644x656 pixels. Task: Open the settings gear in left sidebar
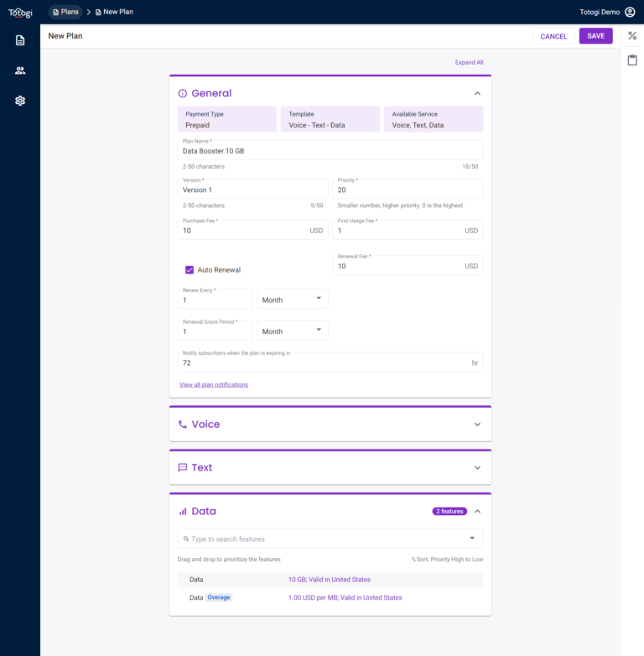[20, 101]
